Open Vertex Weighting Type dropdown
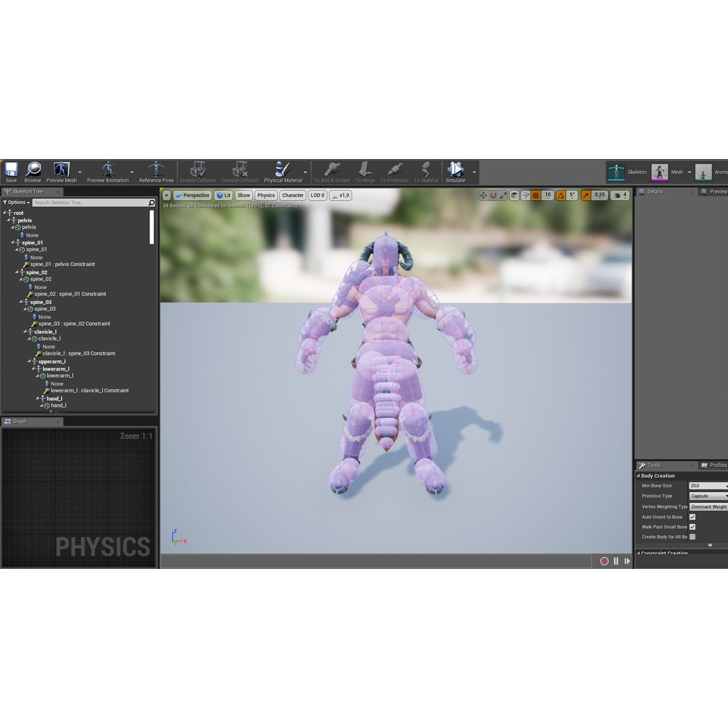Image resolution: width=728 pixels, height=728 pixels. pos(708,506)
